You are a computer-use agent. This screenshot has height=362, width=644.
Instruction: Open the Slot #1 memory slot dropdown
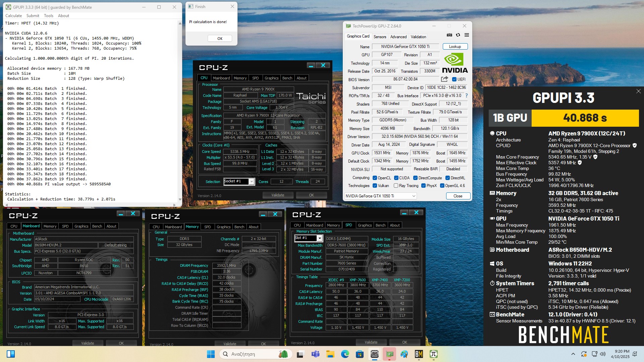pos(308,238)
